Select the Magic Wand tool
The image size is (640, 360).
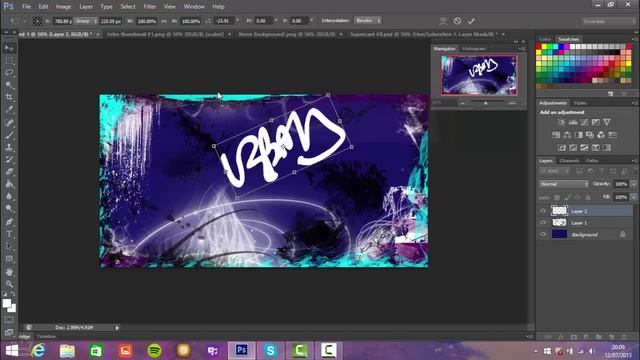tap(9, 85)
